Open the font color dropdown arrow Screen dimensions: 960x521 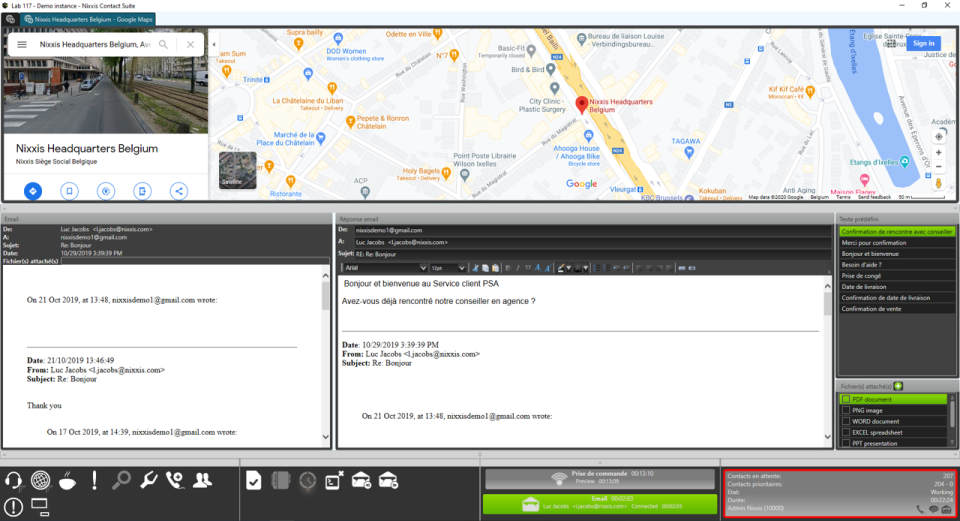tap(586, 268)
